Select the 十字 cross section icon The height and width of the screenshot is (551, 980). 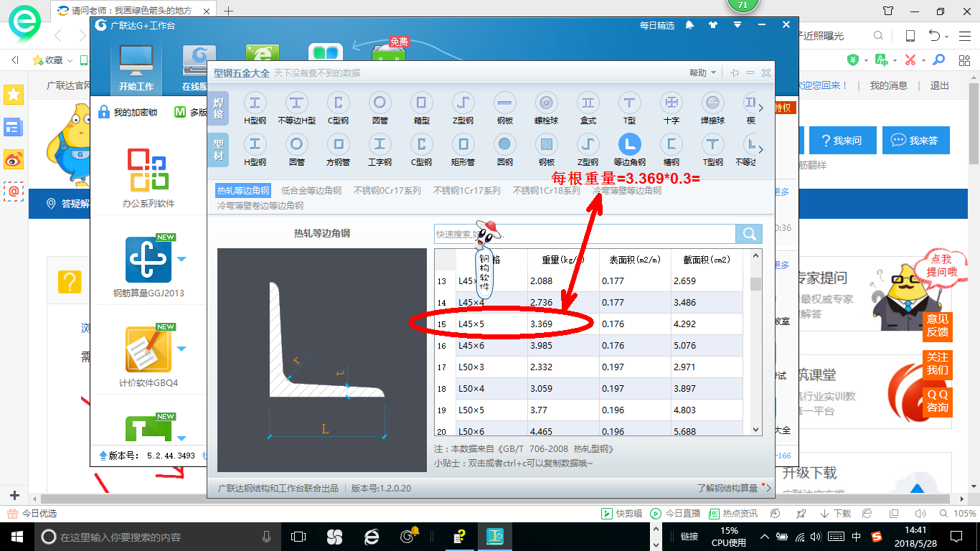point(672,103)
